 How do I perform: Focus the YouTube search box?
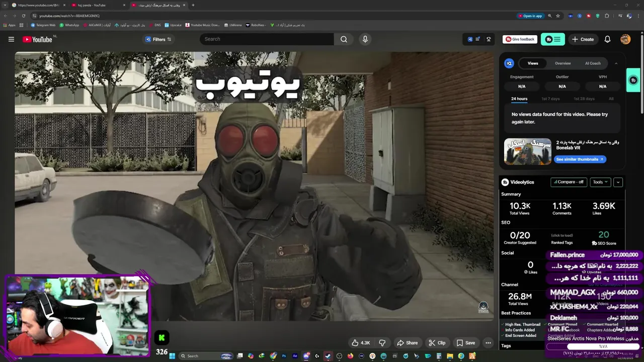tap(267, 39)
